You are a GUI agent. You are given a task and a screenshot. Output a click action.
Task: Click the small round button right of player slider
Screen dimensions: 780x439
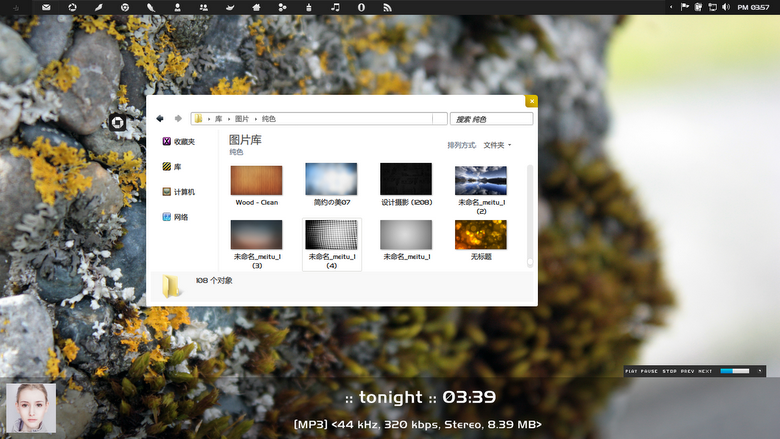pyautogui.click(x=760, y=371)
